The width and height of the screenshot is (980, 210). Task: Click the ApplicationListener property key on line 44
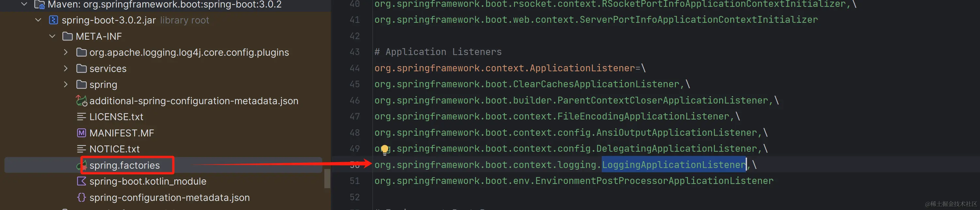(505, 68)
